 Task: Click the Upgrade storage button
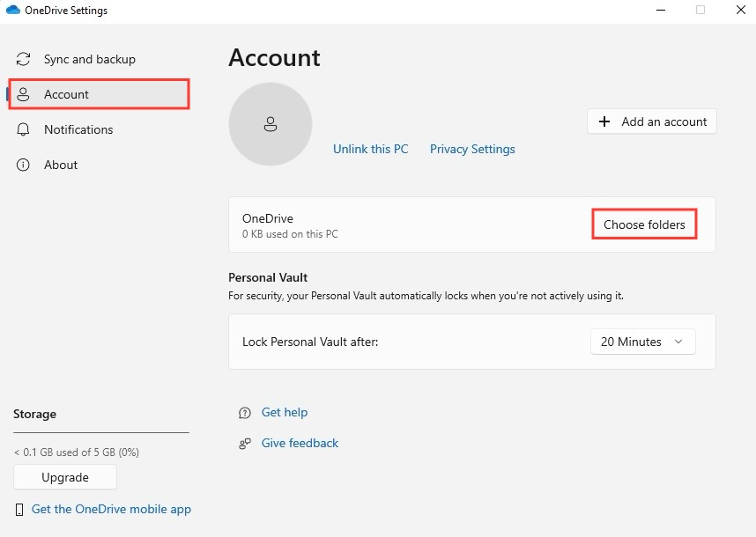pos(64,476)
